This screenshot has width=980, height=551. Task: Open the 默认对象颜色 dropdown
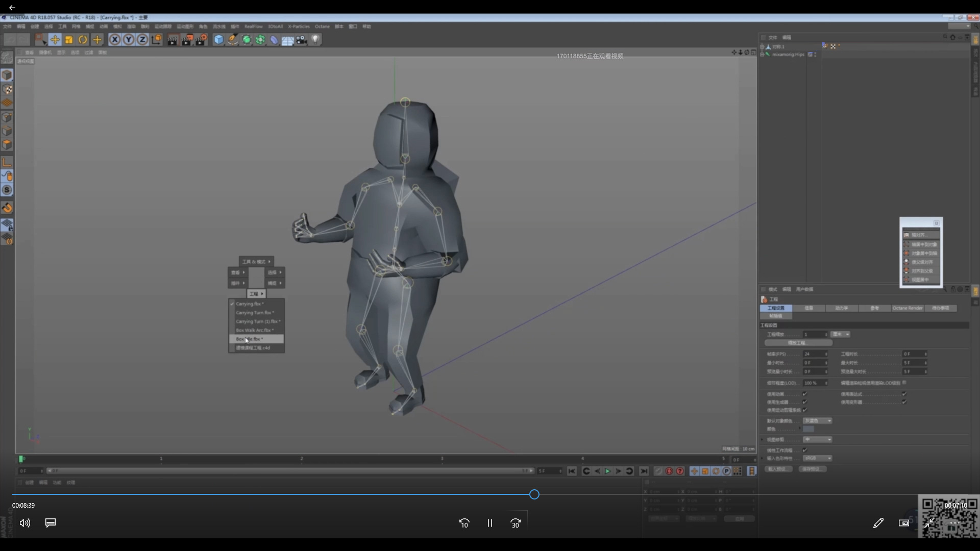coord(818,421)
